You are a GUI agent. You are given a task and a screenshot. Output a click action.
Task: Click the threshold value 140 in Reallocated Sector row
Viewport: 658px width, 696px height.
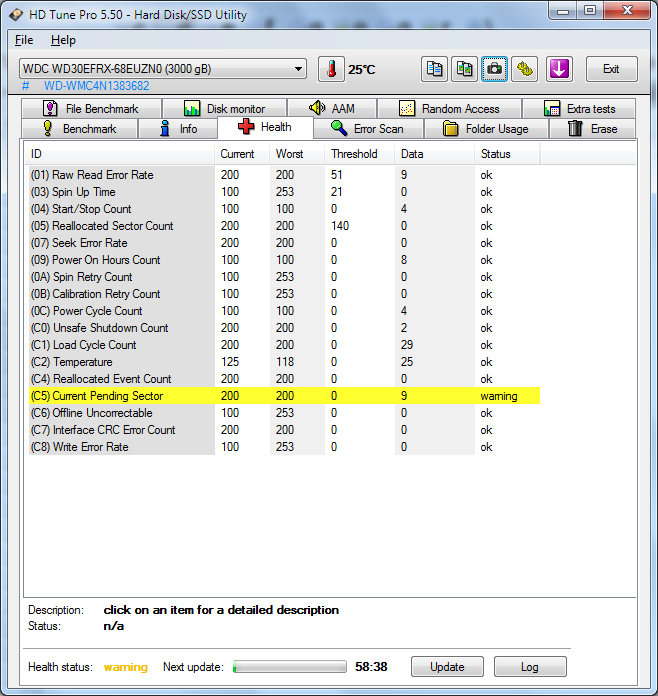point(340,226)
